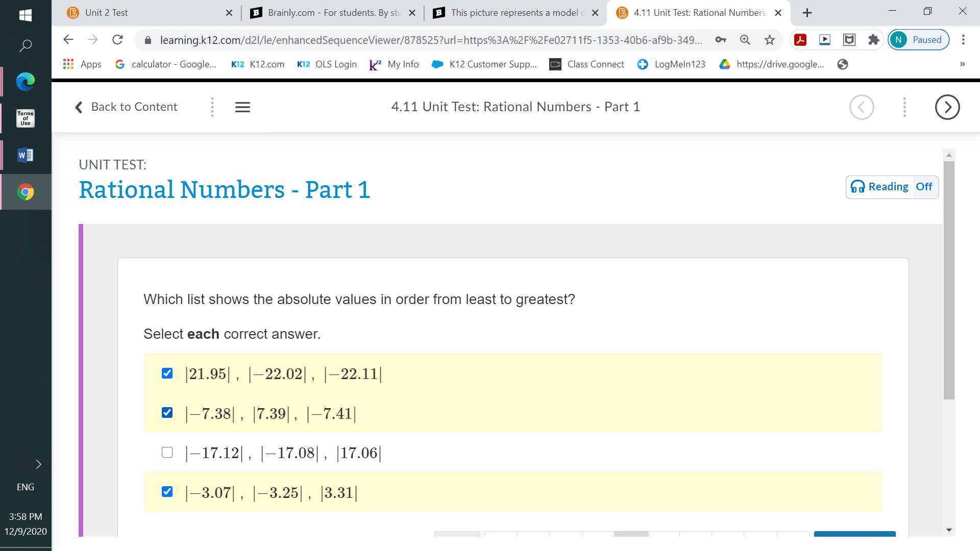Open the zoom magnifier in address bar
Viewport: 980px width, 551px height.
[745, 40]
